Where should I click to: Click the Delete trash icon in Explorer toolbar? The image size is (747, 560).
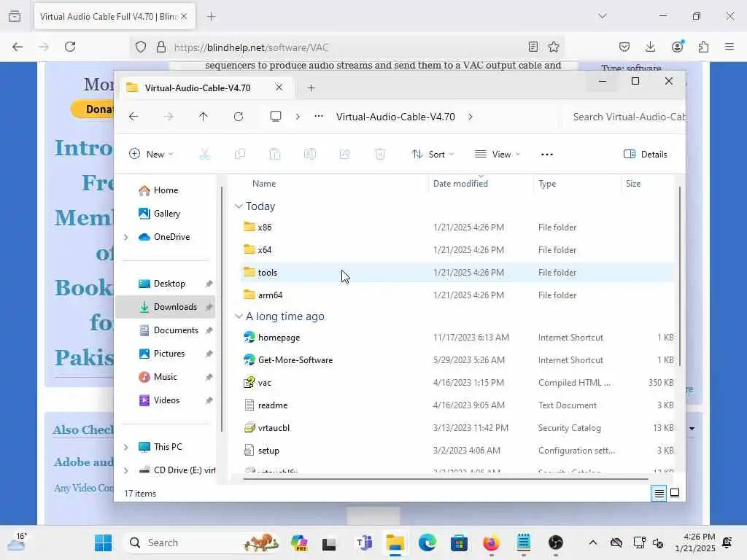click(379, 155)
